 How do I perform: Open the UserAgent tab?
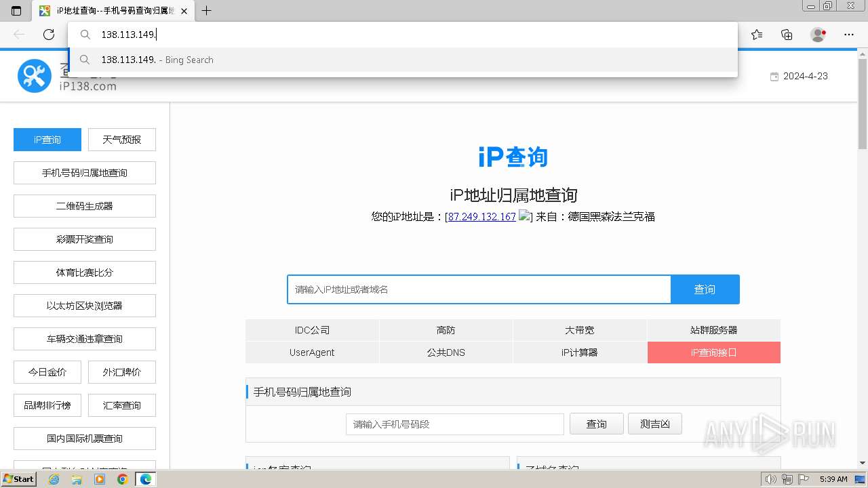pos(312,352)
